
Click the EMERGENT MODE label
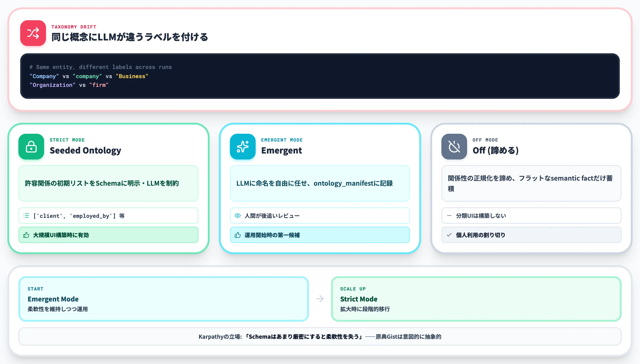[x=282, y=140]
